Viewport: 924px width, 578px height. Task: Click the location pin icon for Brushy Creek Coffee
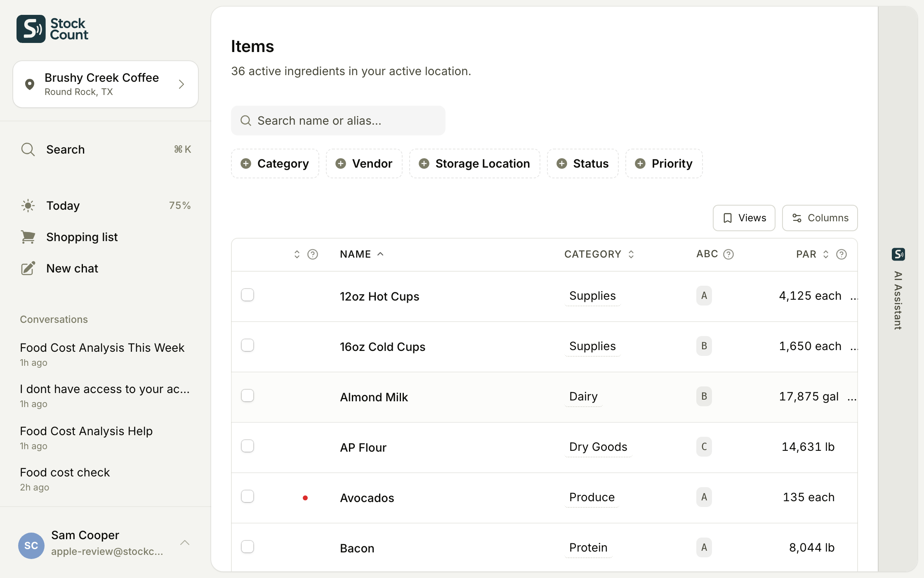click(x=29, y=84)
